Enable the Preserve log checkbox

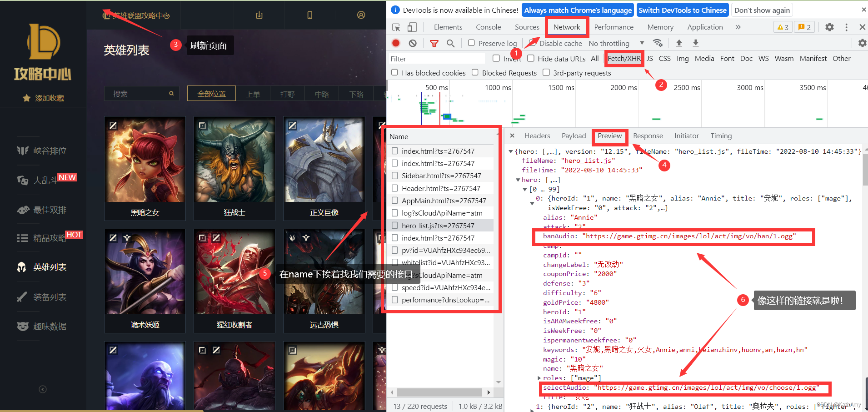[x=471, y=43]
